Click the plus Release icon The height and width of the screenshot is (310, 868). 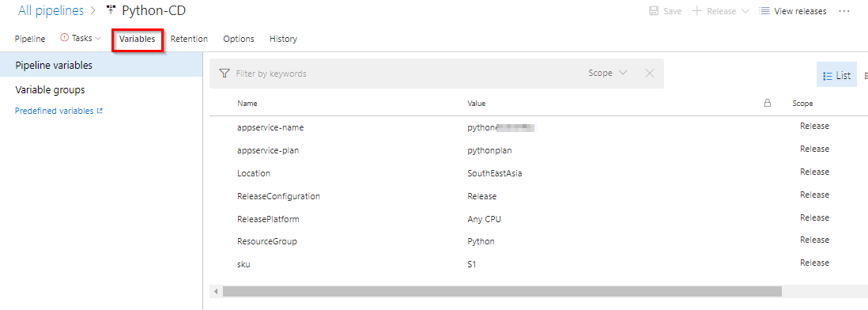pyautogui.click(x=697, y=11)
